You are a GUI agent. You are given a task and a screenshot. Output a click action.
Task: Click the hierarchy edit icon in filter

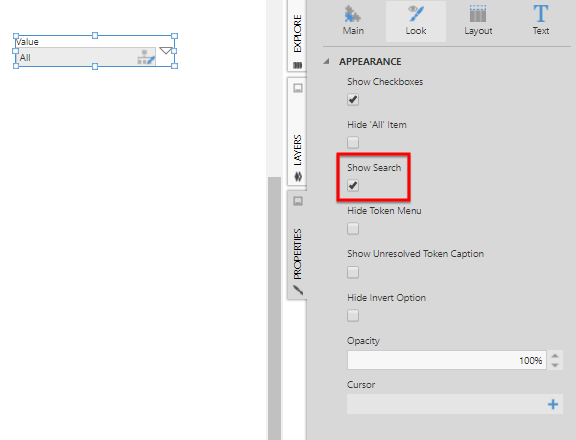146,57
